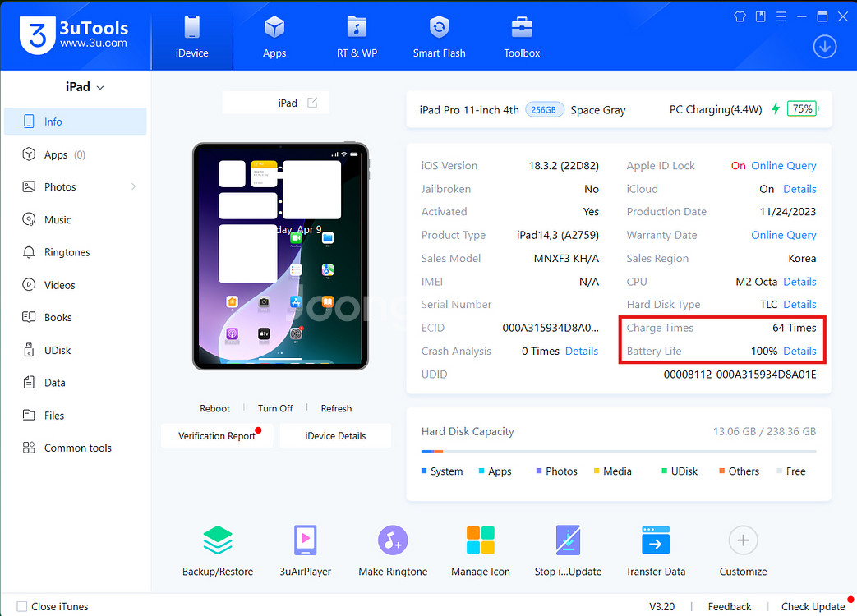Open Manage Icon tool
The width and height of the screenshot is (857, 616).
481,550
